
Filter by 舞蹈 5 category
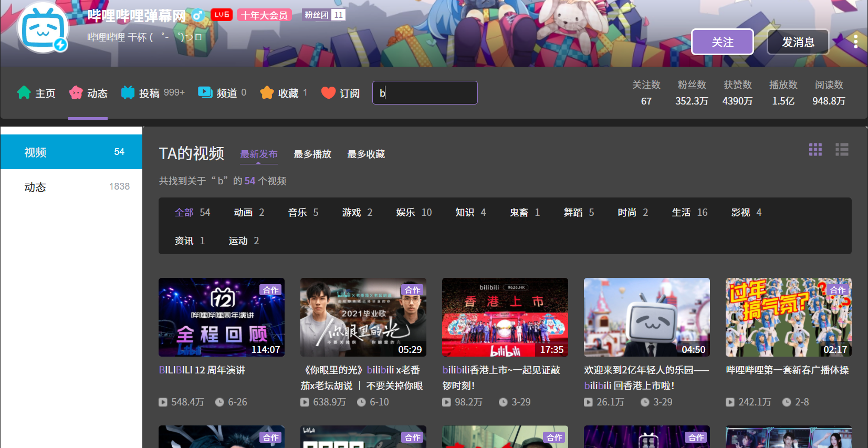tap(579, 212)
